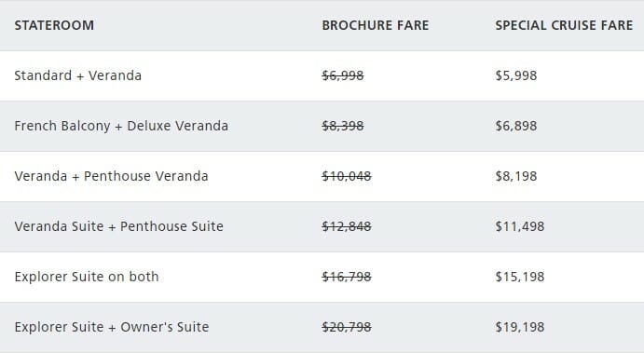
Task: Select French Balcony + Deluxe Veranda row
Action: click(322, 126)
